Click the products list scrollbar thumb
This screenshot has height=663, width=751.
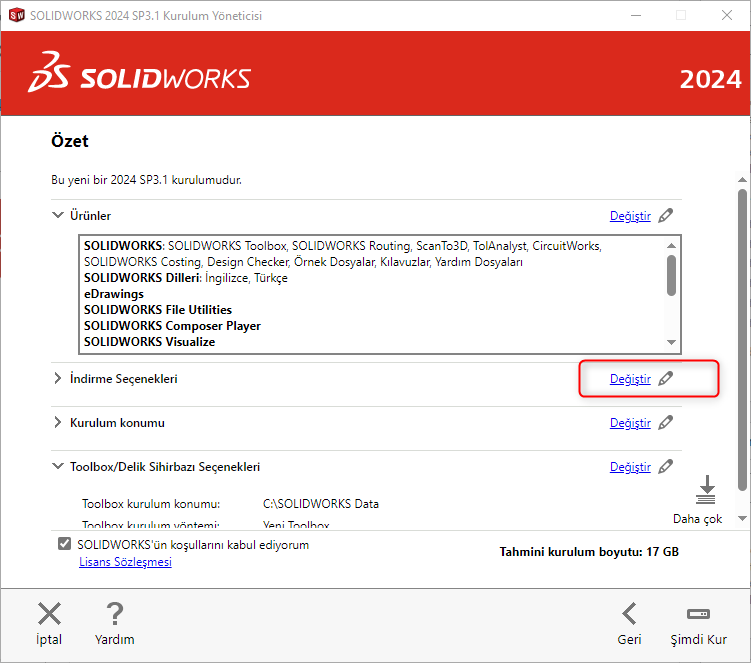tap(671, 275)
